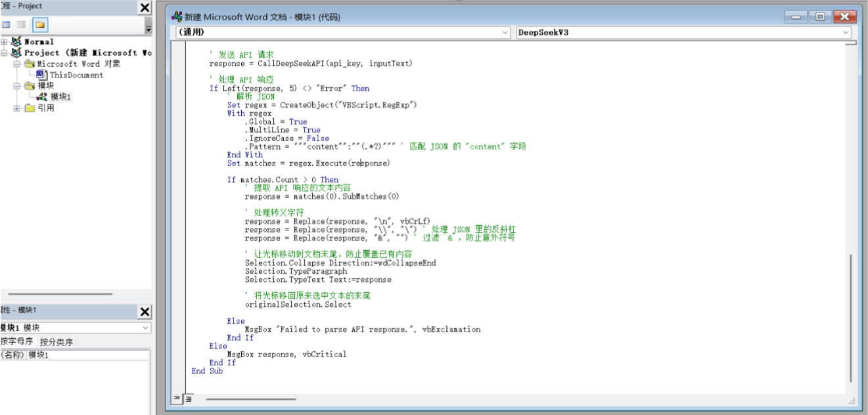Switch to the 按分类序 tab
868x415 pixels.
57,341
